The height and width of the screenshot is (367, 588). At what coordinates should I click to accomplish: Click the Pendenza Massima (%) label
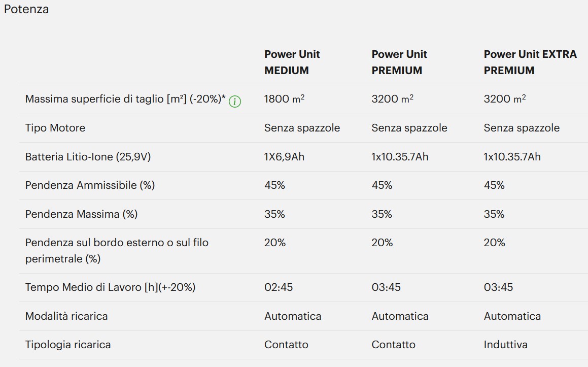(x=81, y=214)
